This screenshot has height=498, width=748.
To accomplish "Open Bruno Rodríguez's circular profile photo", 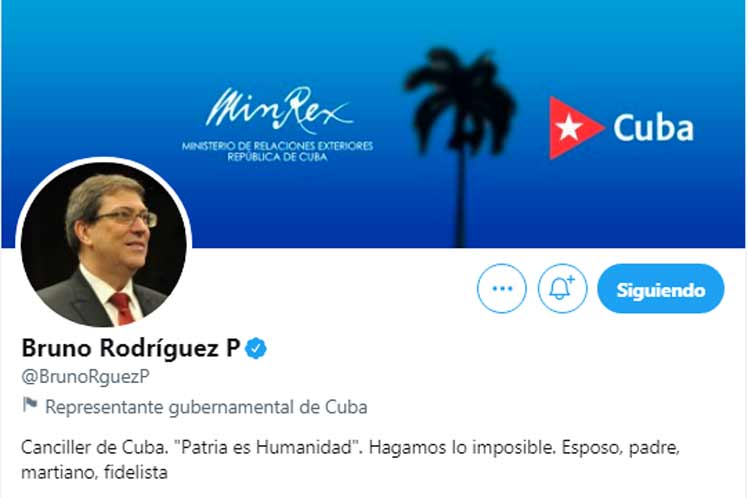I will [x=104, y=244].
